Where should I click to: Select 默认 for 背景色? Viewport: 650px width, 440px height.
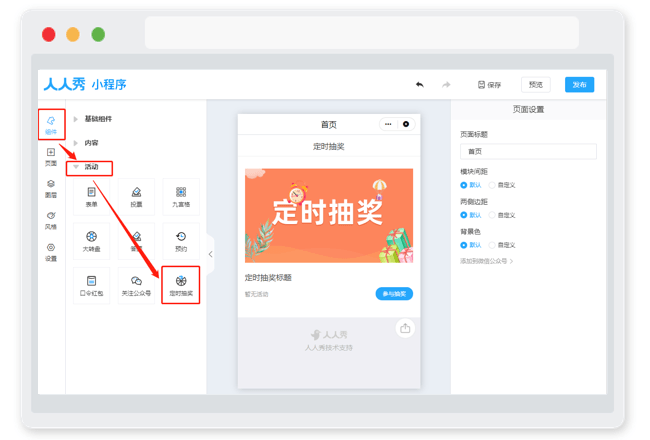(x=471, y=245)
